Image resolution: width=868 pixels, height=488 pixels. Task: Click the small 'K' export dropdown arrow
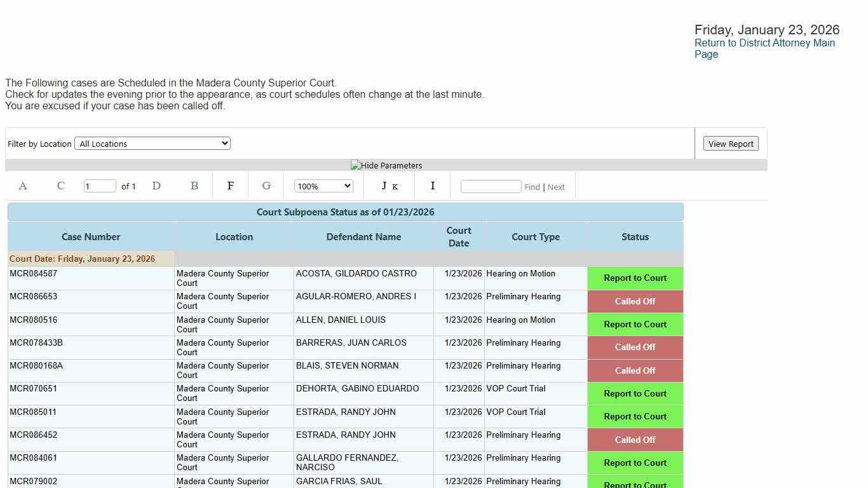coord(395,187)
